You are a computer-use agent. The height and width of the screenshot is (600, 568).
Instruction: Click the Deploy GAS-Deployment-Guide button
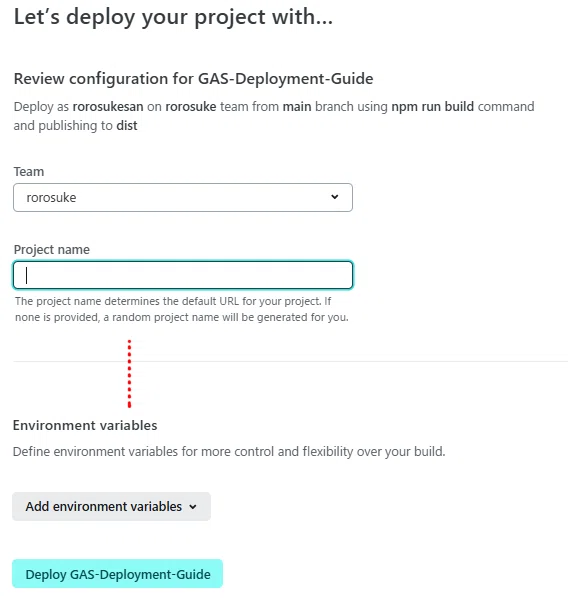(x=118, y=574)
